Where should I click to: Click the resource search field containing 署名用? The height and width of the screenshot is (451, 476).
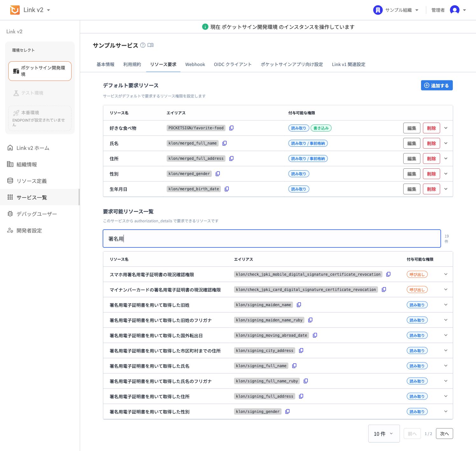pos(272,239)
